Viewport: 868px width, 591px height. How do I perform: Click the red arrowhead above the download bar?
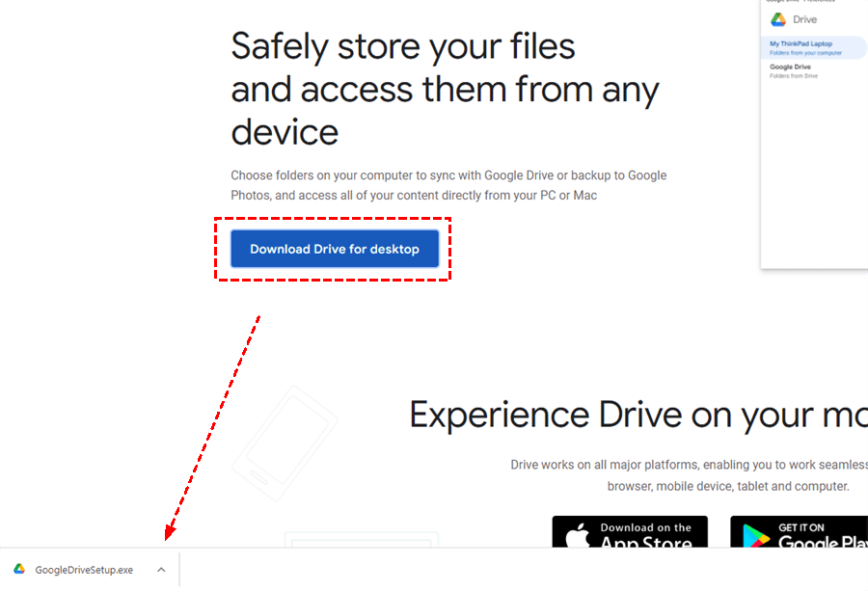tap(171, 531)
